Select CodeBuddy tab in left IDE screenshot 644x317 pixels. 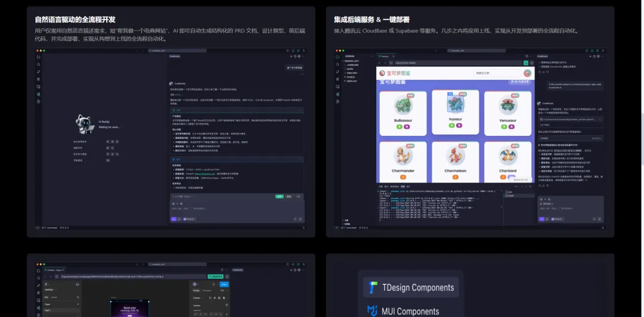pyautogui.click(x=175, y=56)
